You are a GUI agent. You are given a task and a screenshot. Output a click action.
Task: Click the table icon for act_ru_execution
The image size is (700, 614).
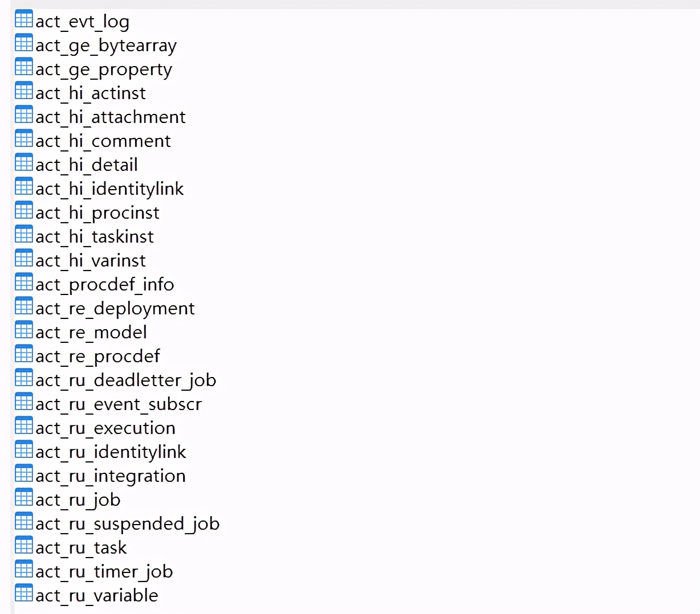click(x=24, y=426)
